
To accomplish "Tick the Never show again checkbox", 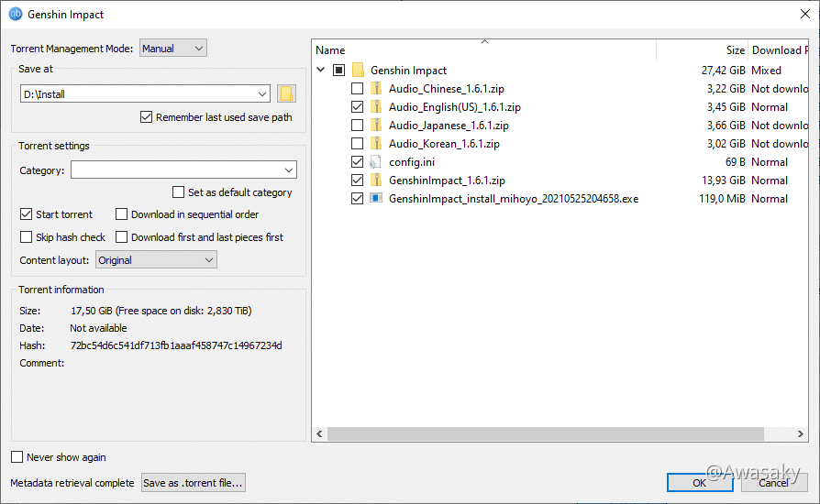I will (x=17, y=457).
